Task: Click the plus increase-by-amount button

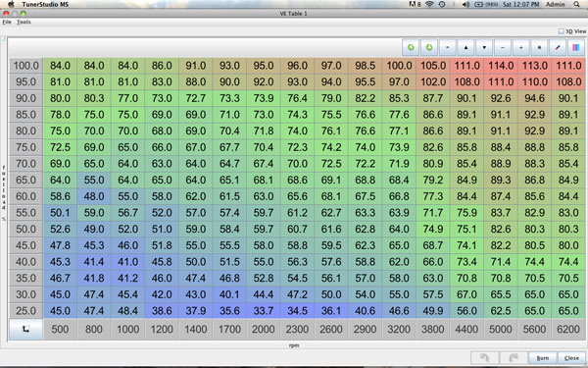Action: (521, 48)
